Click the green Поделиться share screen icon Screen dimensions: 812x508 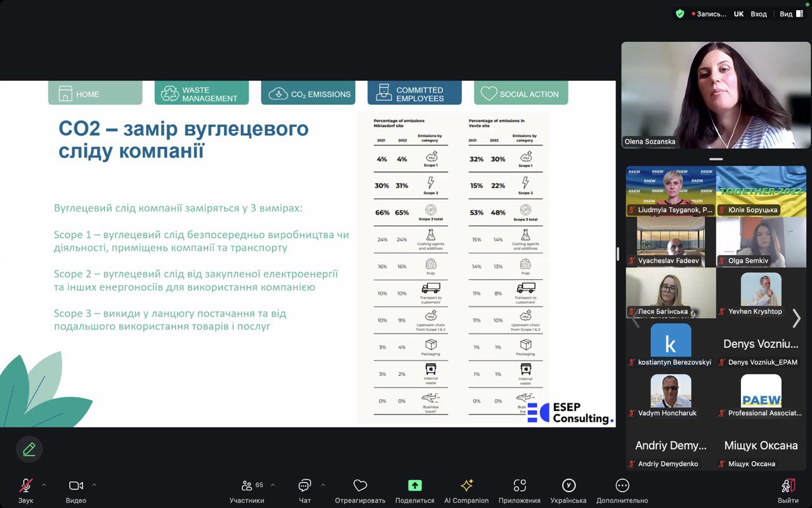415,486
